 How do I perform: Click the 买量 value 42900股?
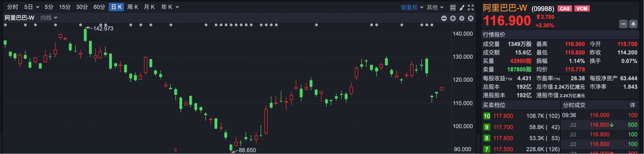tap(521, 61)
